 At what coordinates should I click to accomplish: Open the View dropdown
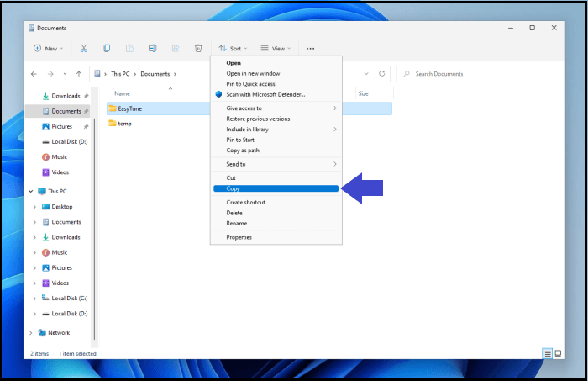pos(276,49)
